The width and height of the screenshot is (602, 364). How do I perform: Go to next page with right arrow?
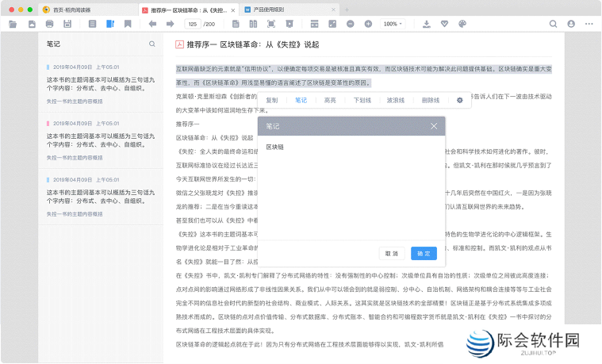coord(171,24)
